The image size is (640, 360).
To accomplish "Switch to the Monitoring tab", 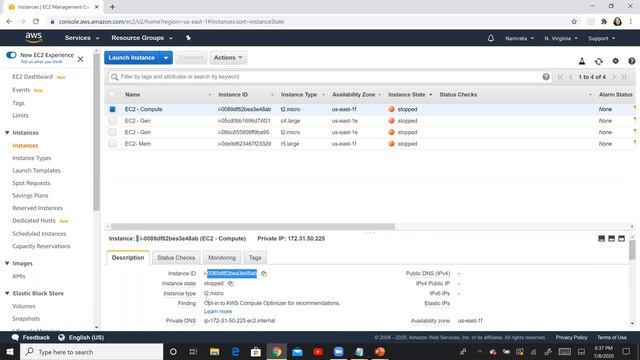I will pyautogui.click(x=222, y=258).
